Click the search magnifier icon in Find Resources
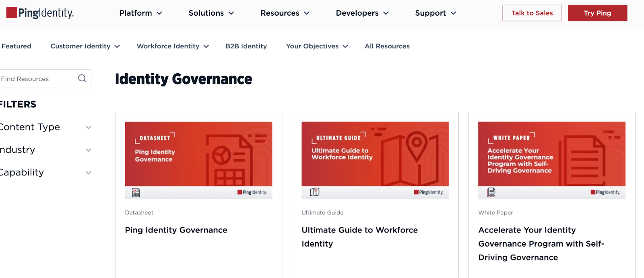Image resolution: width=644 pixels, height=278 pixels. 82,78
